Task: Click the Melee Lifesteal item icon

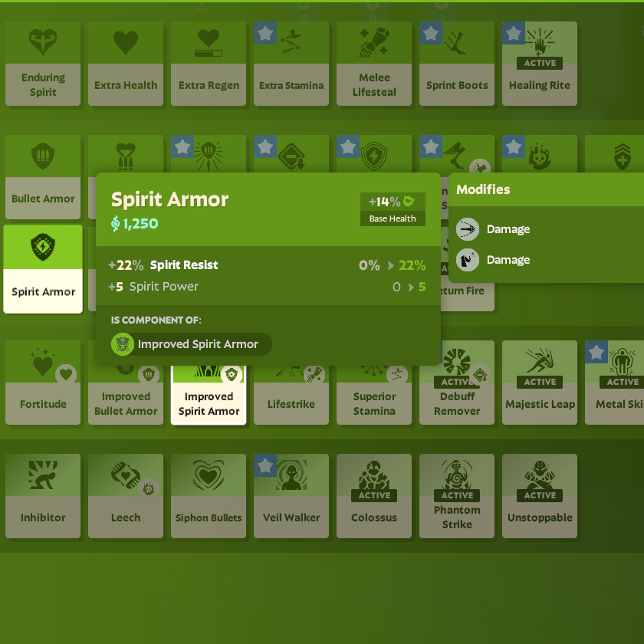Action: (x=374, y=44)
